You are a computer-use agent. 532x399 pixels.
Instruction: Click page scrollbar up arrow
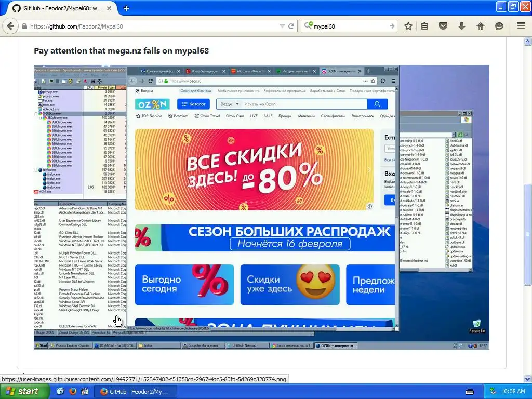pyautogui.click(x=528, y=42)
